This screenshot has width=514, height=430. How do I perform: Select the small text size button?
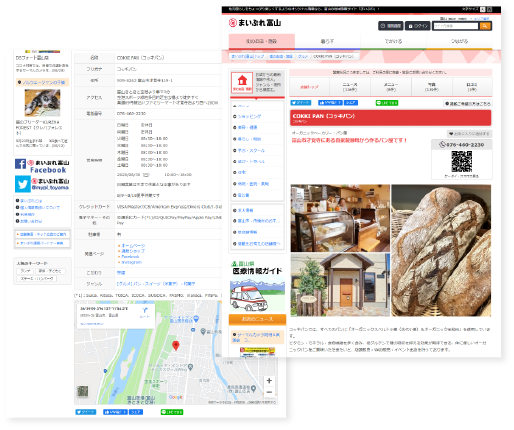coord(482,9)
